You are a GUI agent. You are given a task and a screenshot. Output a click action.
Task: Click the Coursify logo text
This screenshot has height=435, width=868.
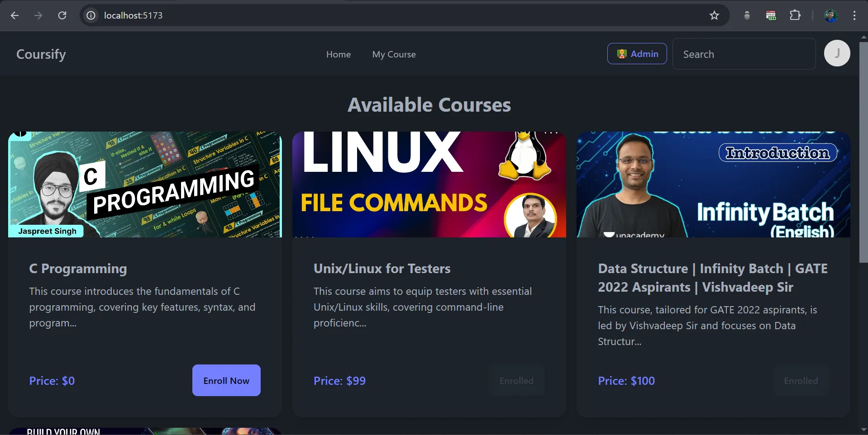tap(41, 54)
